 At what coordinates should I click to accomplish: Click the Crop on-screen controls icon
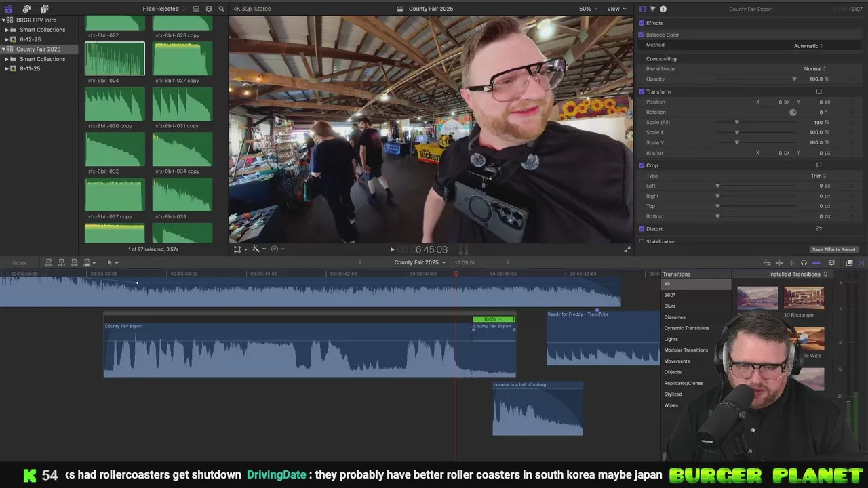[818, 165]
